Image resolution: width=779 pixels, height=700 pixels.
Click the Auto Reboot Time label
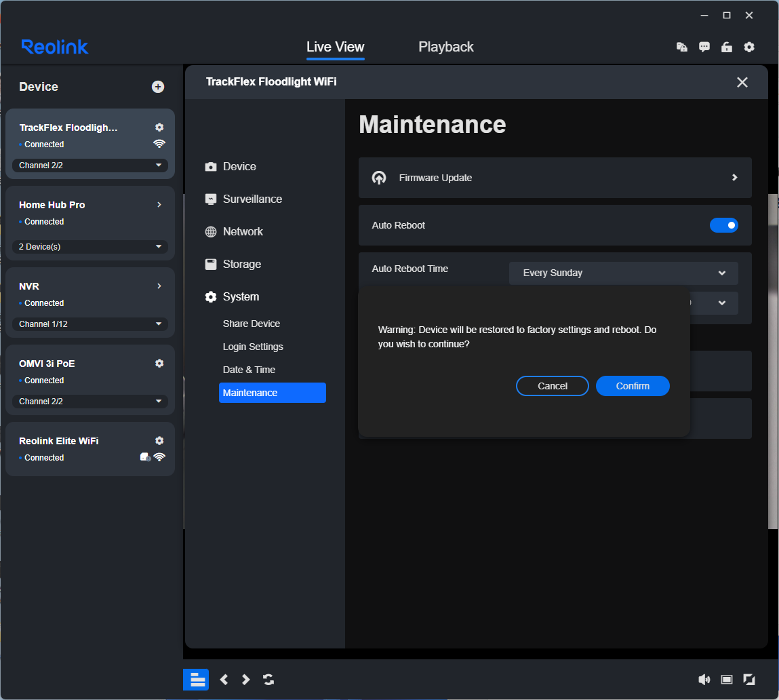click(410, 269)
